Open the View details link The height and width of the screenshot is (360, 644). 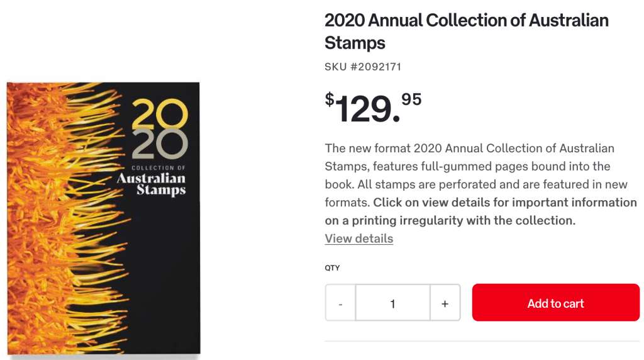(x=358, y=239)
